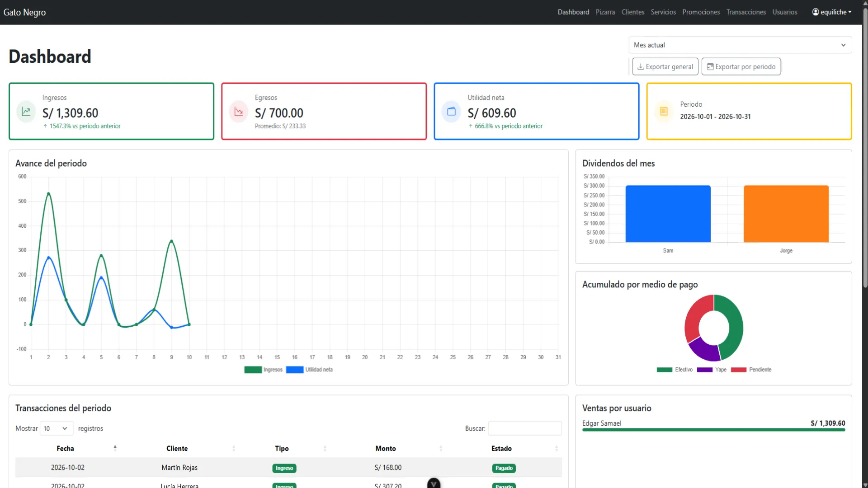Screen dimensions: 868x488
Task: Open the Dashboard nav item
Action: (573, 12)
